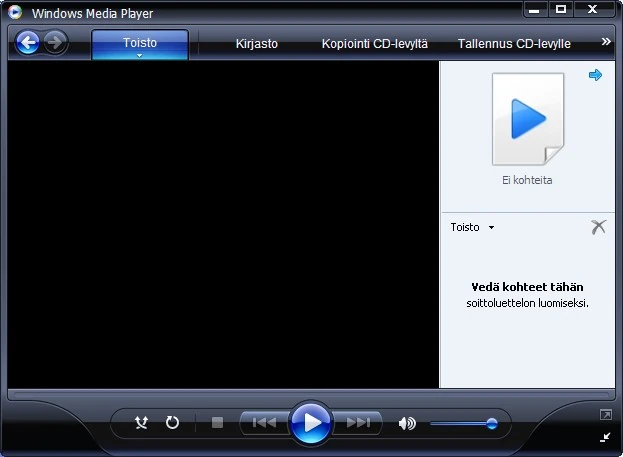Image resolution: width=623 pixels, height=457 pixels.
Task: Show more tabs with the double chevron
Action: point(606,41)
